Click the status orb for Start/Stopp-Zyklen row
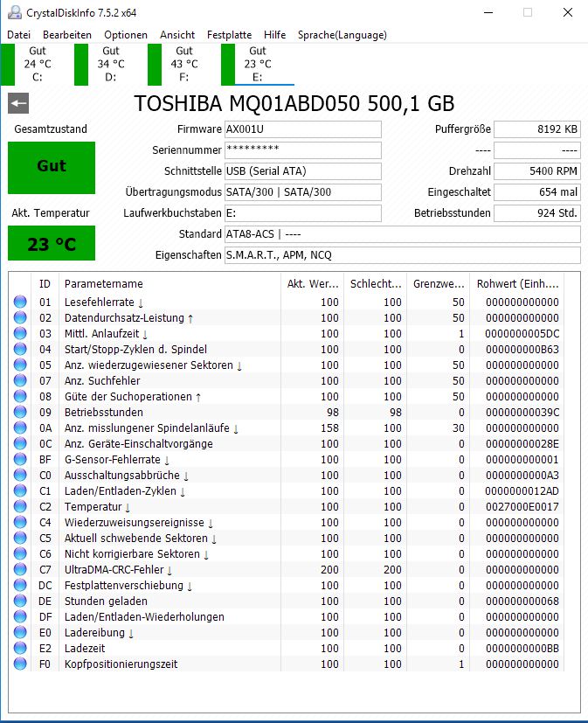Viewport: 588px width, 723px height. [x=20, y=349]
